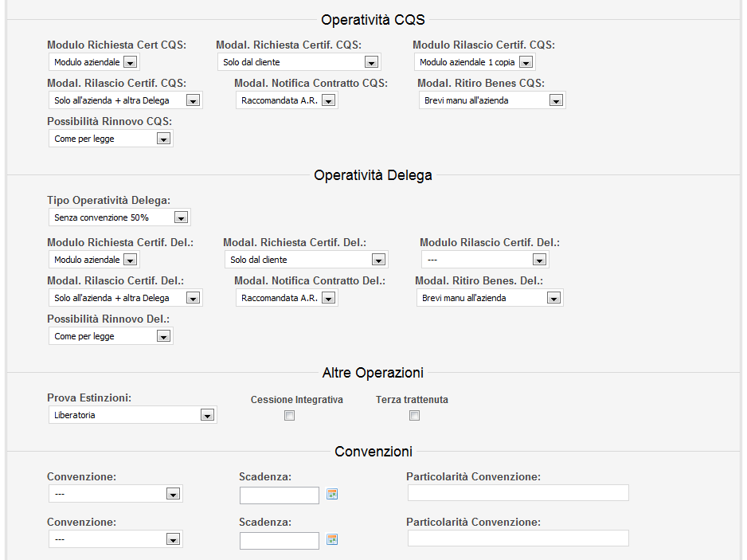This screenshot has width=747, height=560.
Task: Click the first Particolarità Convenzione text field
Action: [518, 493]
